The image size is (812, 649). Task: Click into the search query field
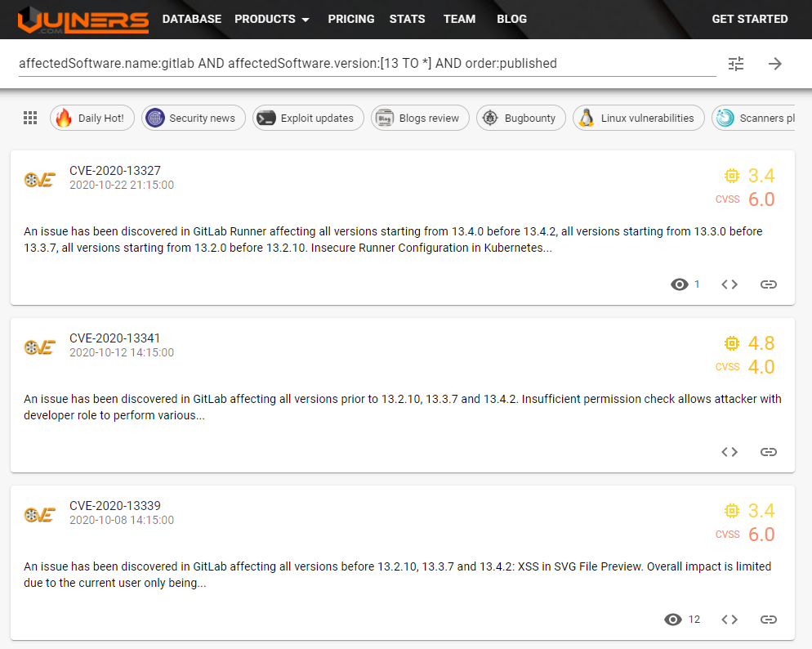tap(366, 64)
